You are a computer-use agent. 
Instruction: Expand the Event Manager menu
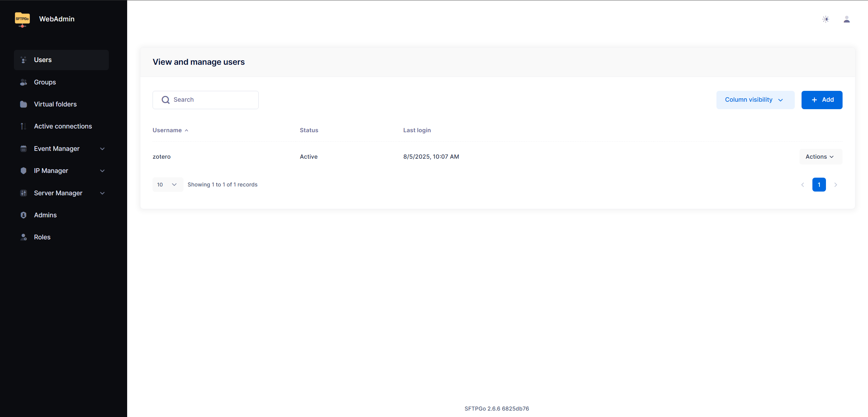coord(61,148)
